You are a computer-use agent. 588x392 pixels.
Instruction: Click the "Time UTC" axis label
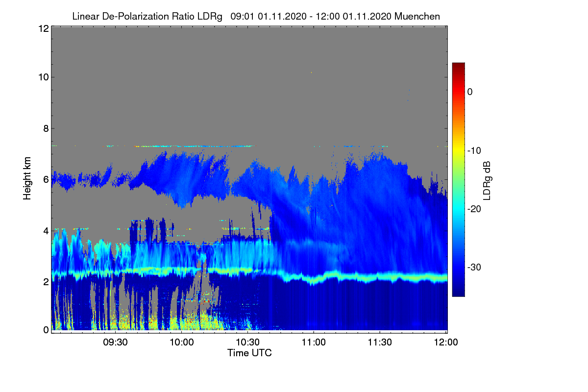click(x=249, y=353)
